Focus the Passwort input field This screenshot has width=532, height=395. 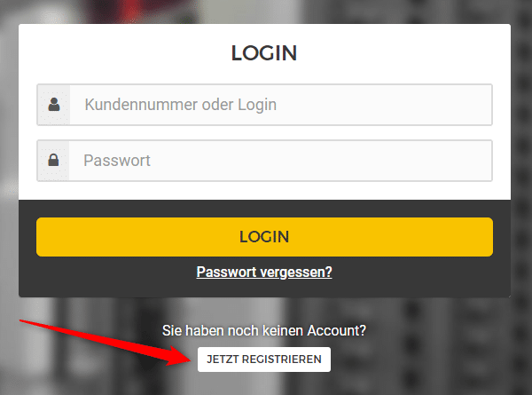(x=264, y=161)
